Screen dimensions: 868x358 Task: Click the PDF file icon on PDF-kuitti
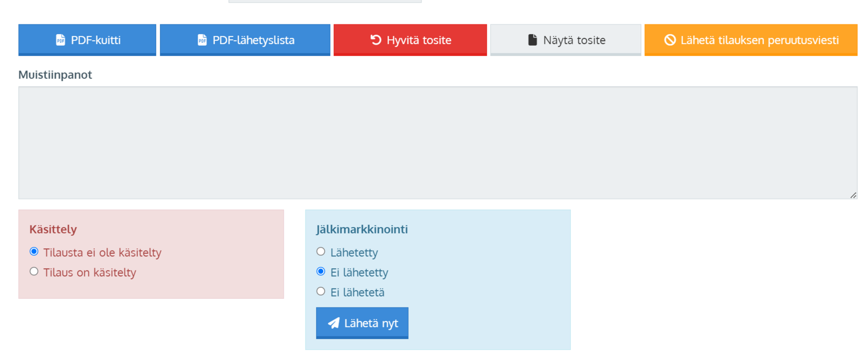click(x=60, y=40)
